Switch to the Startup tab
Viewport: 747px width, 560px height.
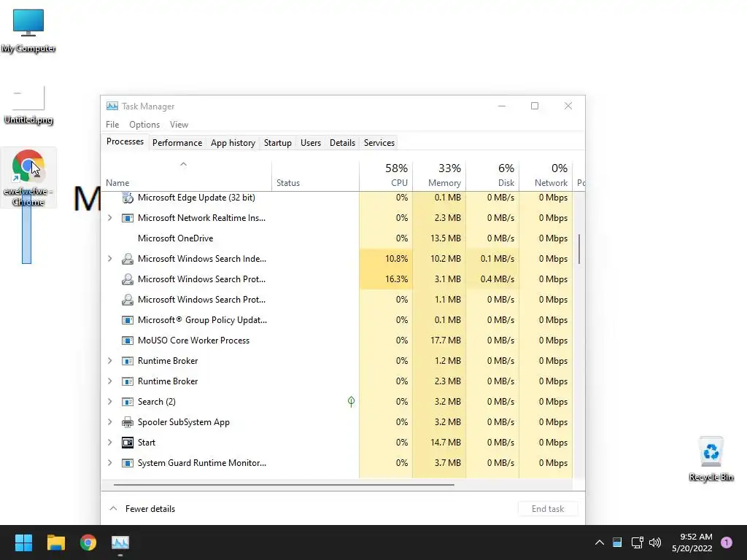[x=278, y=143]
